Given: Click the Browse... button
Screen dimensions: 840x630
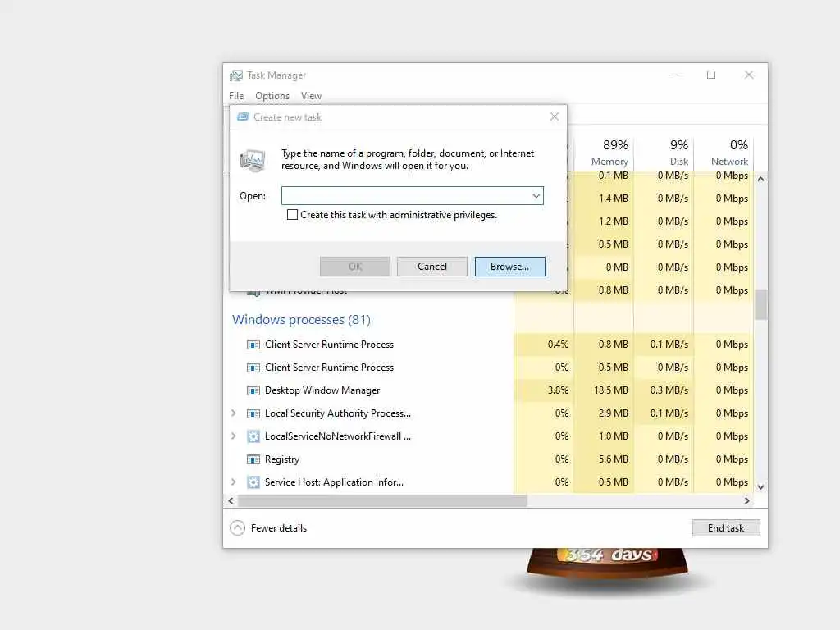Looking at the screenshot, I should (x=509, y=267).
